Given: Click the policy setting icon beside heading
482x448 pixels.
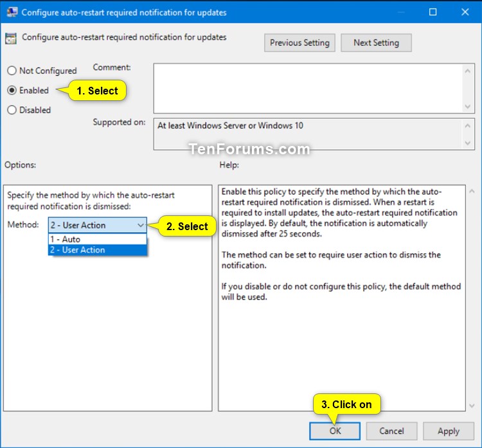Looking at the screenshot, I should point(11,39).
